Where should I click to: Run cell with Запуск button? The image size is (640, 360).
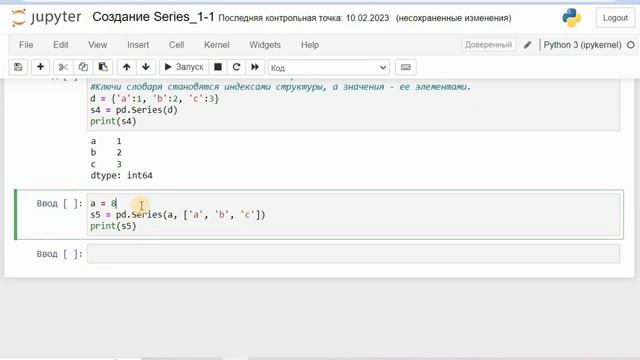[184, 67]
